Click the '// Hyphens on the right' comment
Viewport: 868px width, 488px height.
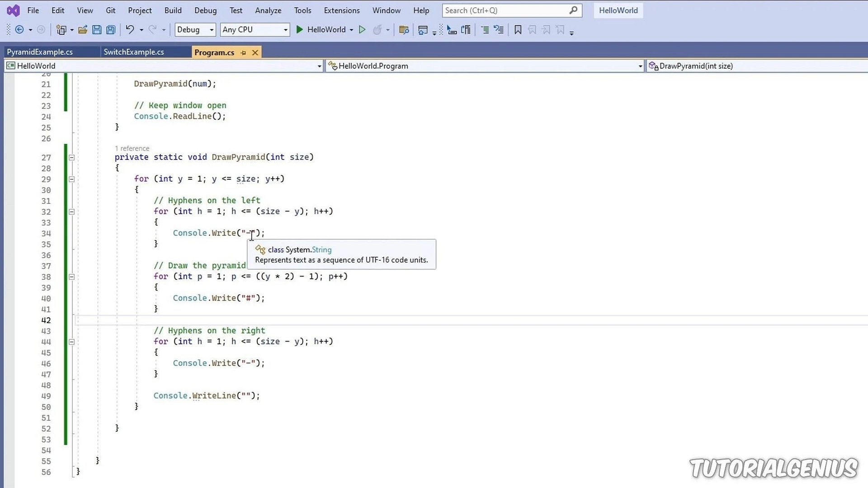click(209, 331)
